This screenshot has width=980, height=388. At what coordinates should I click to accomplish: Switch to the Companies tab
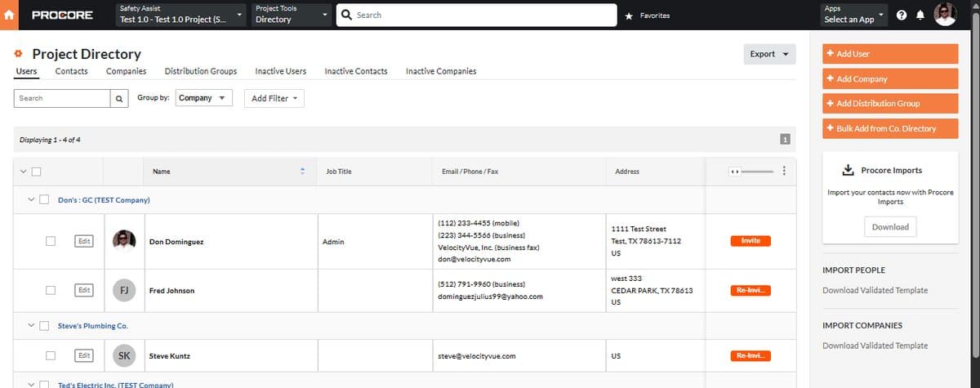click(127, 71)
